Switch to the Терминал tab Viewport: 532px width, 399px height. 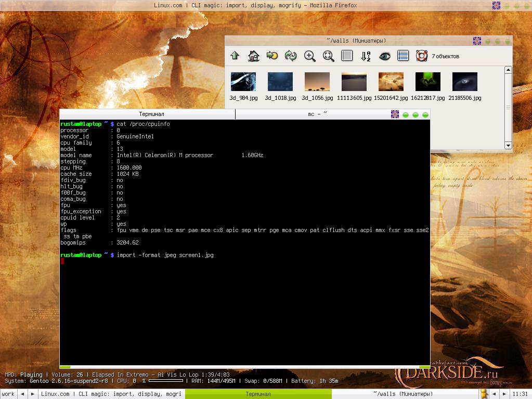tap(151, 114)
